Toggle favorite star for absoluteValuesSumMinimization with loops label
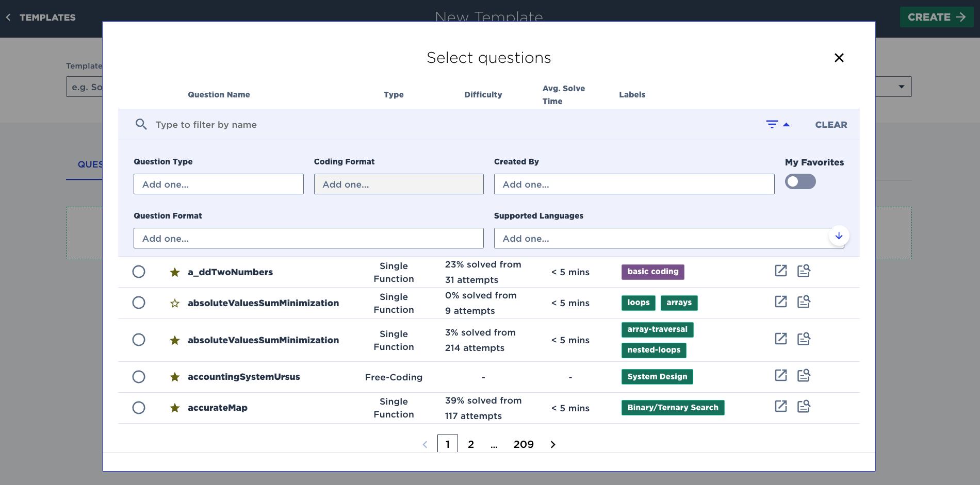Viewport: 980px width, 485px height. click(x=175, y=303)
